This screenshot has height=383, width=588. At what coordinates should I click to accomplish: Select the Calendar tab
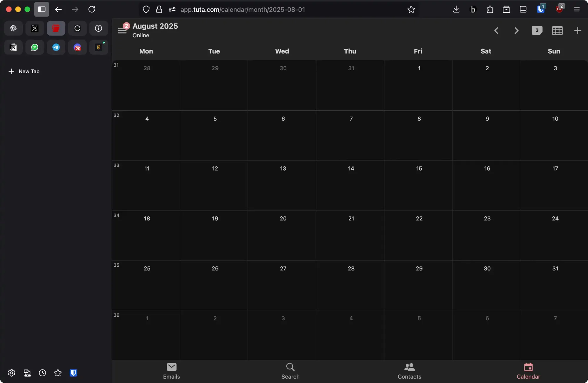pyautogui.click(x=528, y=371)
